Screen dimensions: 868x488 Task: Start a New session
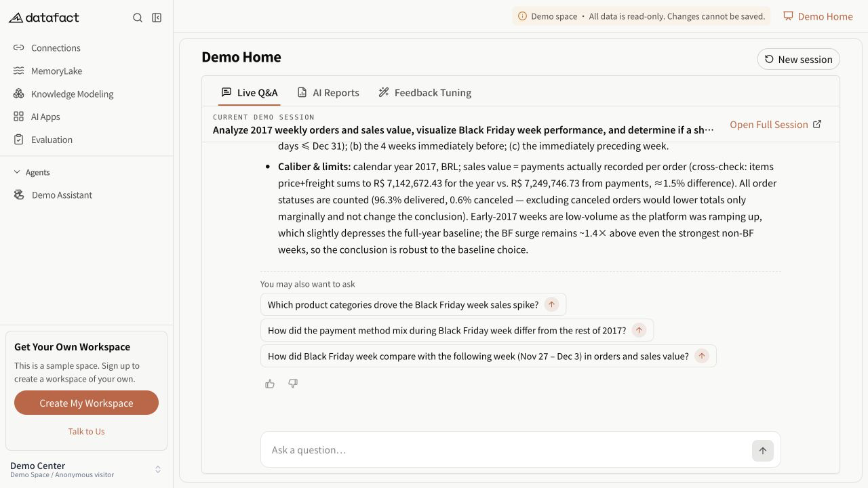(x=798, y=59)
